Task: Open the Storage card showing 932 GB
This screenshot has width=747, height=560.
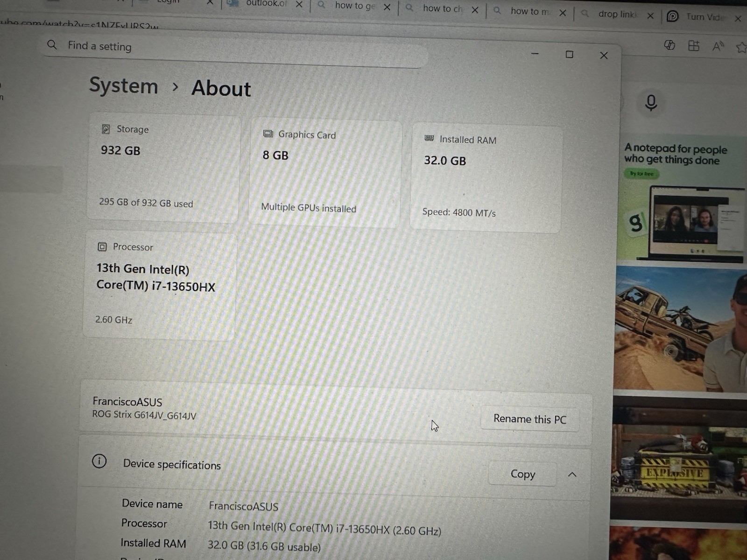Action: 163,167
